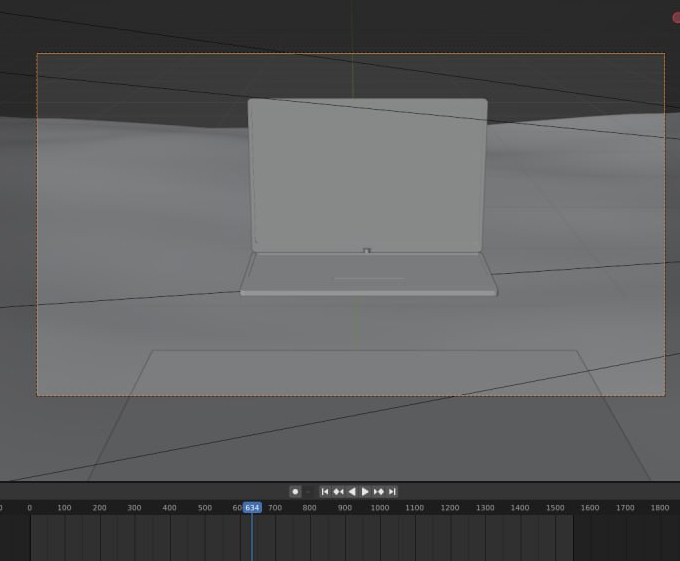The image size is (680, 561).
Task: Click frame 500 on the timeline ruler
Action: coord(205,508)
